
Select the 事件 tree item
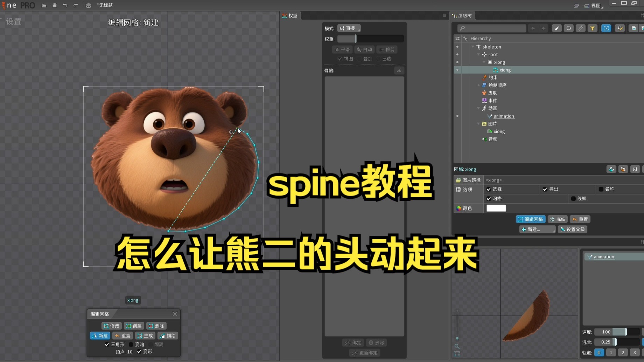tap(492, 100)
